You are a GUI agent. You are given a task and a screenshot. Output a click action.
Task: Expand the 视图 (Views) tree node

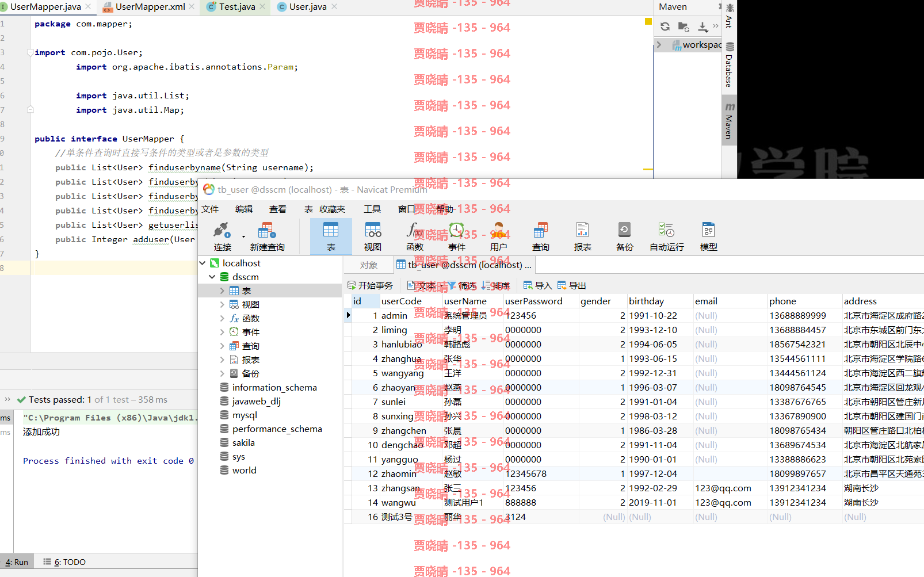222,304
